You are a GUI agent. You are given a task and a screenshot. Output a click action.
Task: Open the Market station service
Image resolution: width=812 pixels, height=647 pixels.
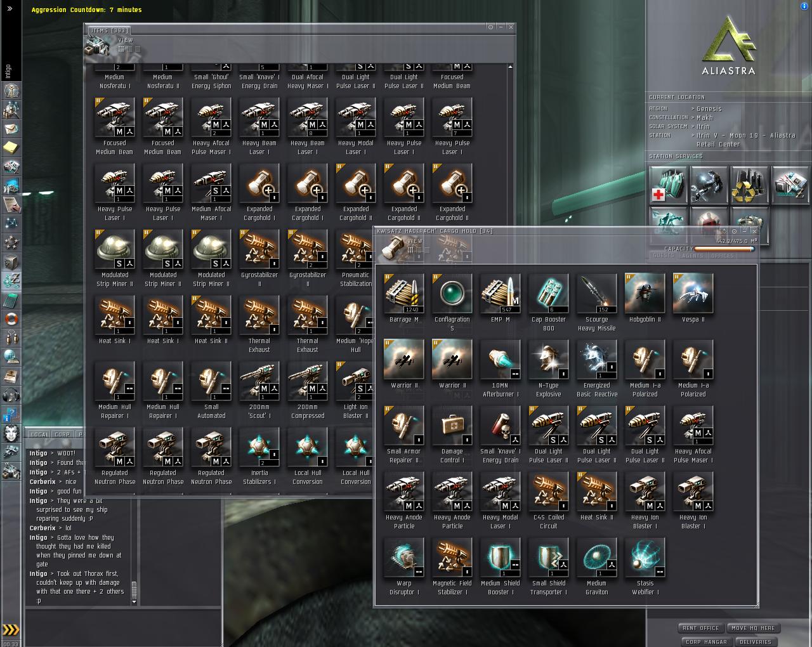(790, 185)
